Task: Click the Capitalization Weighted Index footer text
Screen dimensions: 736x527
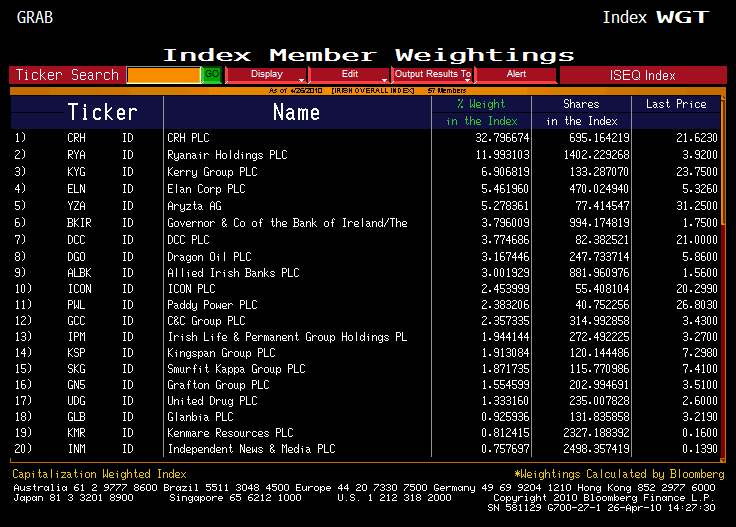Action: (100, 474)
